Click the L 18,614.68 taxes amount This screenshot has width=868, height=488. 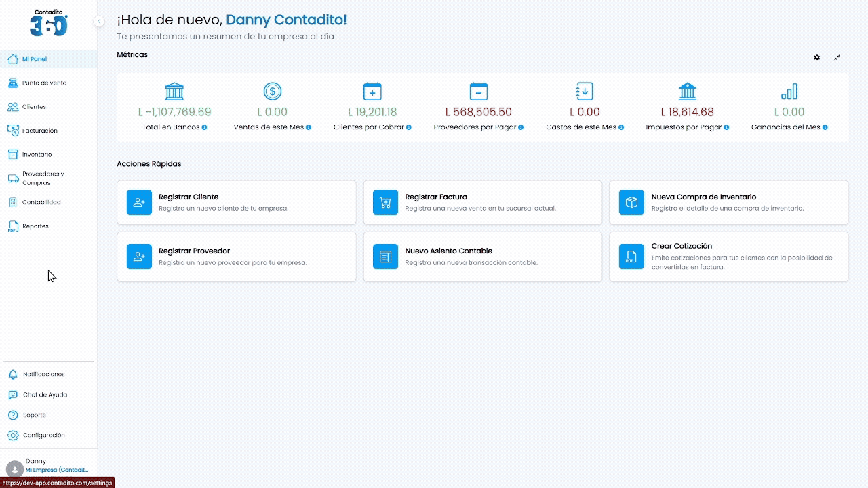click(x=688, y=112)
